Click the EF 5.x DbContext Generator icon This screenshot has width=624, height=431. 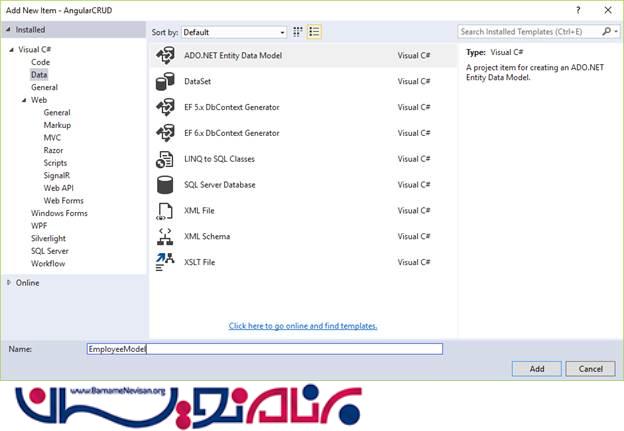tap(165, 107)
